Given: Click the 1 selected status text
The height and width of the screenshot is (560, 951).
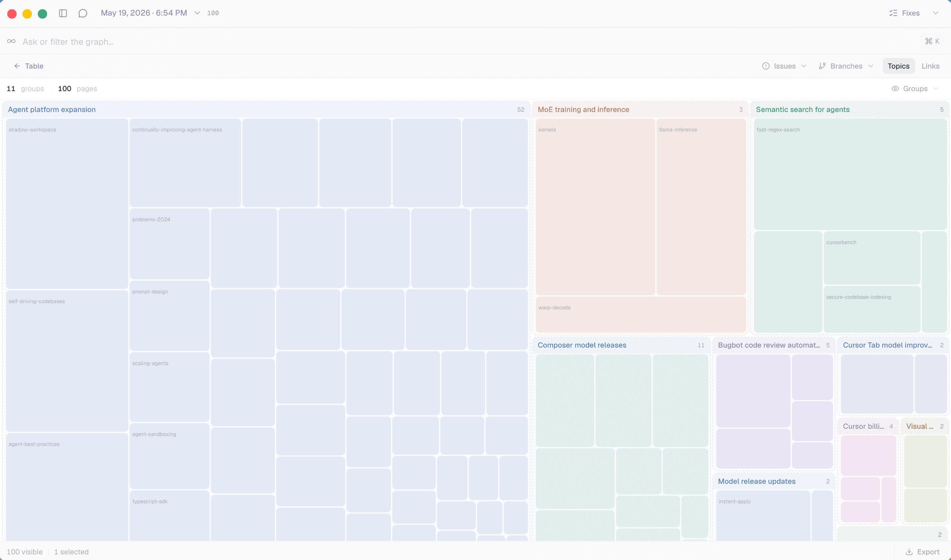Looking at the screenshot, I should click(71, 552).
